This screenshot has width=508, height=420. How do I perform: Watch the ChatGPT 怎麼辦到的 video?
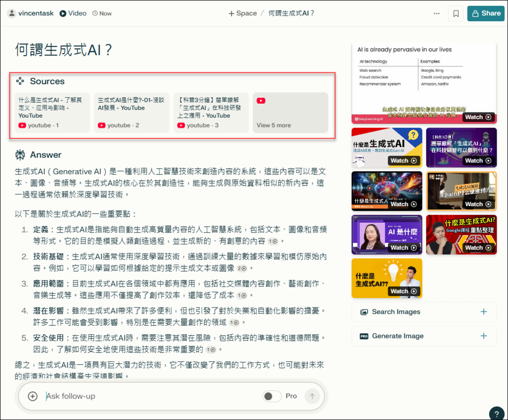pyautogui.click(x=478, y=204)
